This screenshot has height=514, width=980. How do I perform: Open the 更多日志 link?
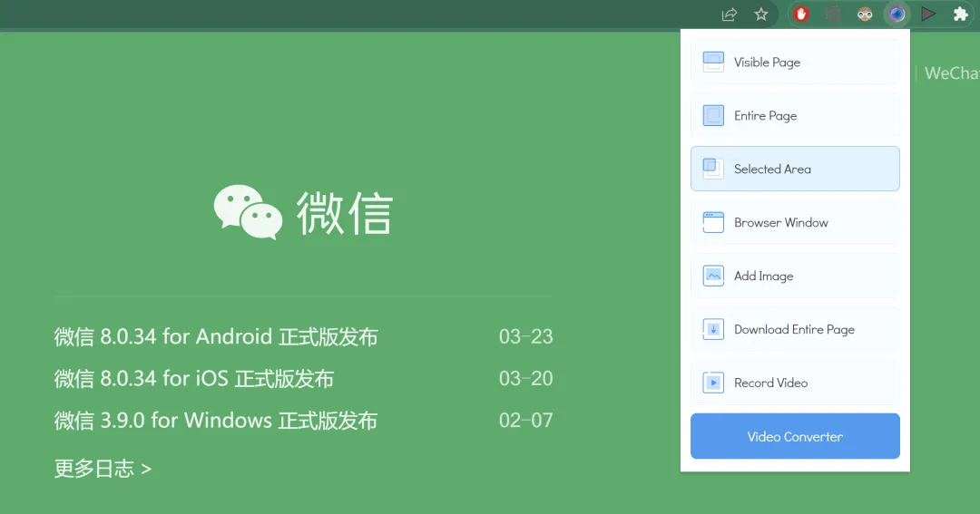(103, 469)
